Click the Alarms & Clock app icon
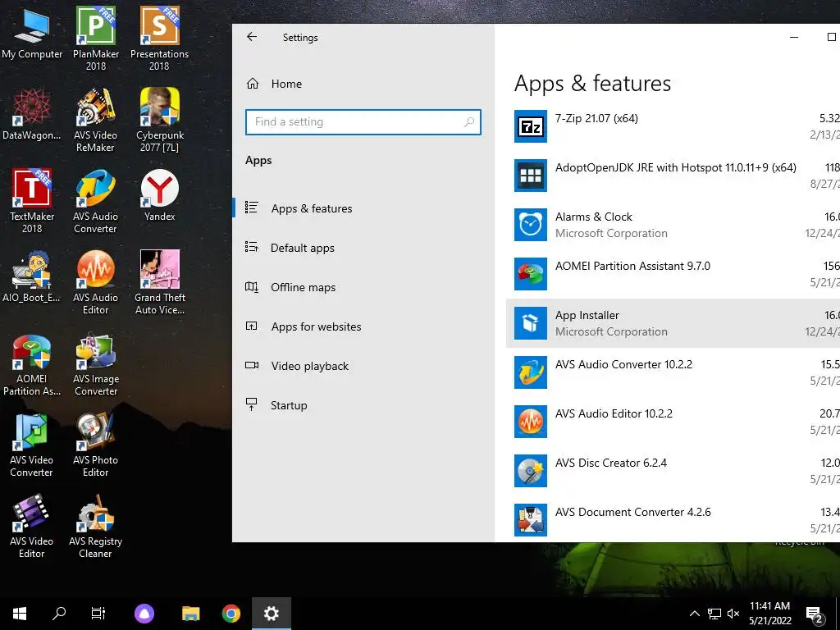This screenshot has height=630, width=840. (531, 225)
